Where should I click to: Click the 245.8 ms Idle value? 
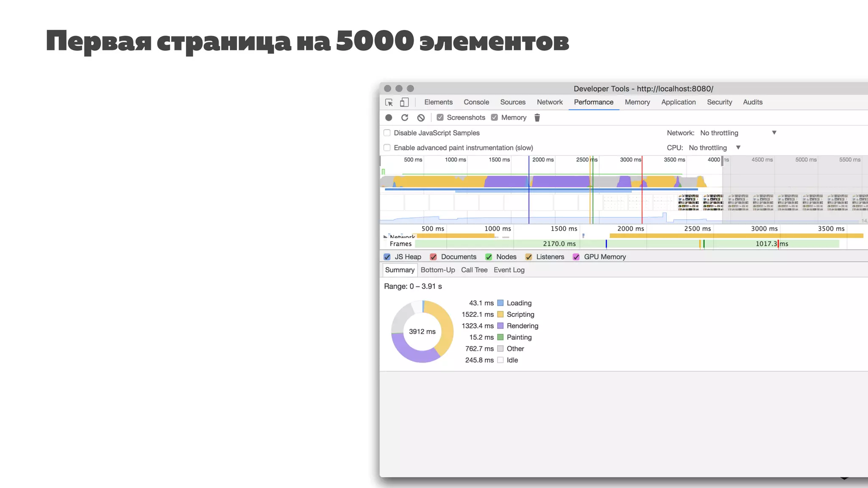click(x=479, y=360)
